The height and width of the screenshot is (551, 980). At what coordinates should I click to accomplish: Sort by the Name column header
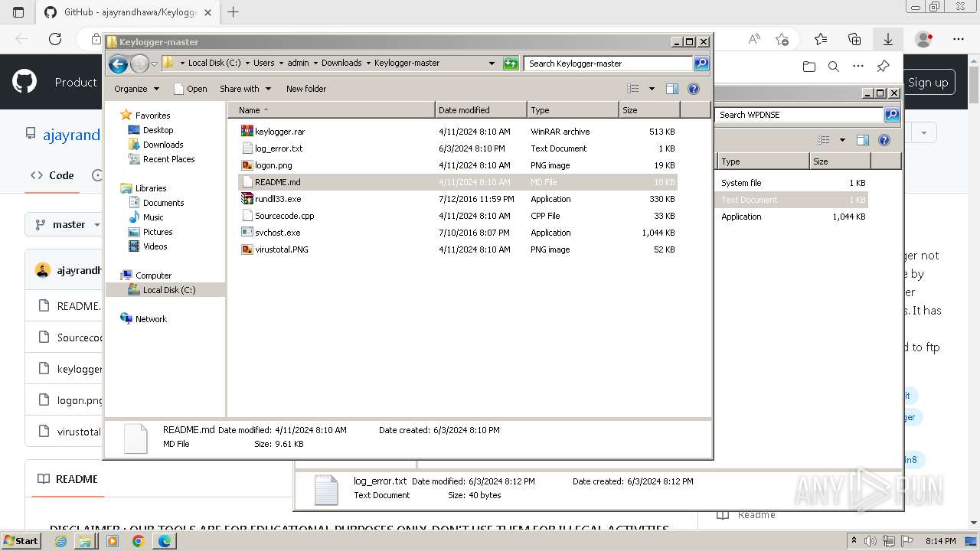click(331, 110)
